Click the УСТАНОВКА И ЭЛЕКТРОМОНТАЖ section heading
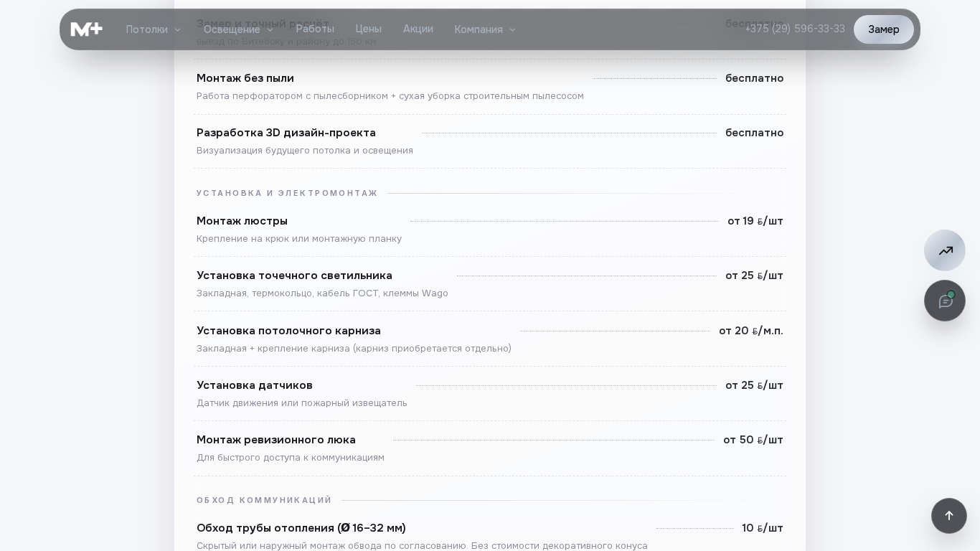This screenshot has height=551, width=980. [287, 194]
